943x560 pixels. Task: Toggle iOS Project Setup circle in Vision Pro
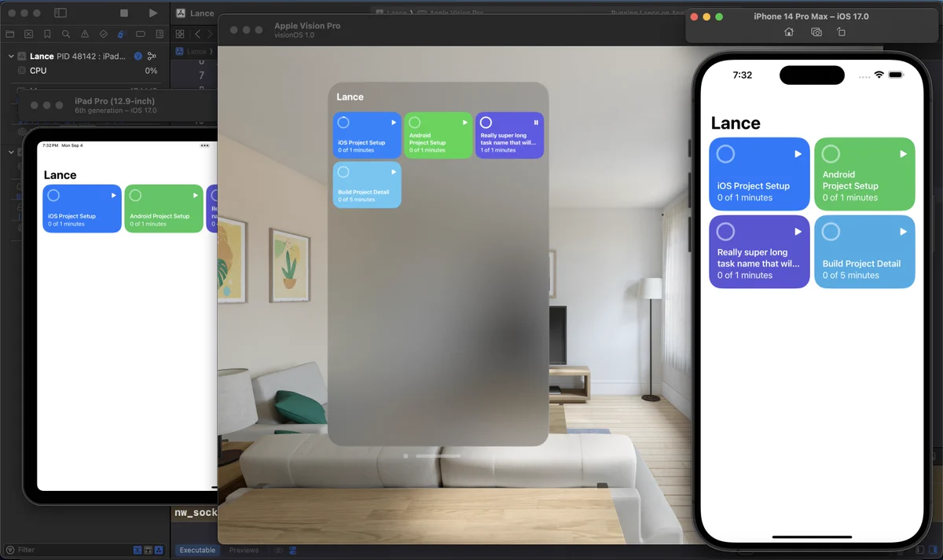[343, 123]
